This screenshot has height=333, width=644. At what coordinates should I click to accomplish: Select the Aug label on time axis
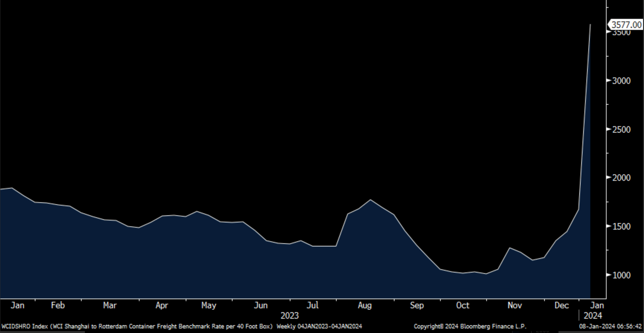(365, 305)
